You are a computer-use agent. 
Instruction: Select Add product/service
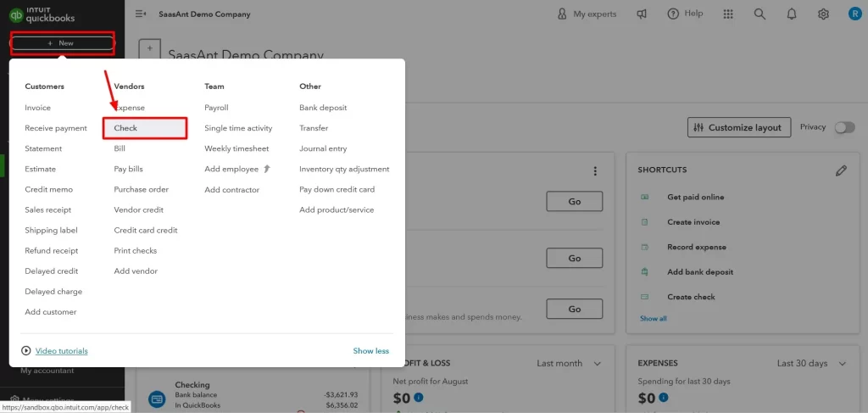[337, 209]
